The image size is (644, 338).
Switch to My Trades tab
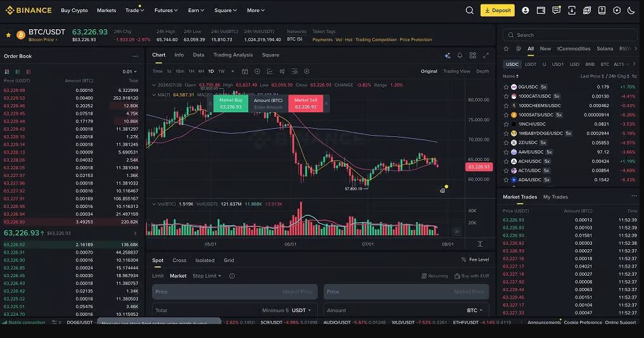[x=555, y=197]
